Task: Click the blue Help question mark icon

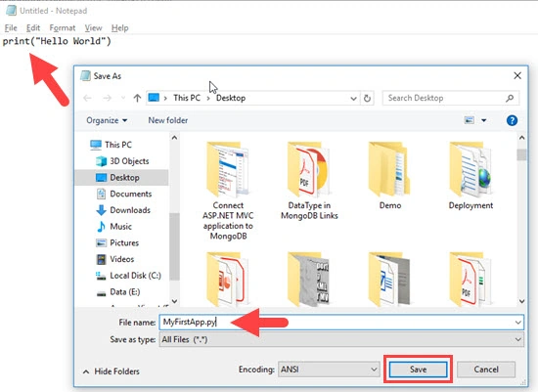Action: tap(512, 120)
